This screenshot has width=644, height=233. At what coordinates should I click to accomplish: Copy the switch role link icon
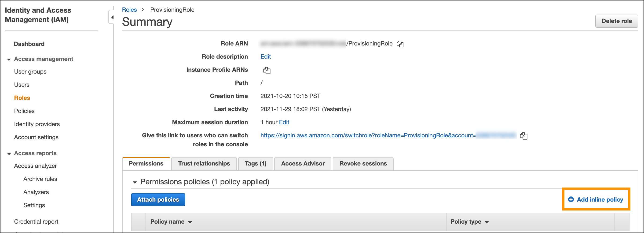point(523,136)
